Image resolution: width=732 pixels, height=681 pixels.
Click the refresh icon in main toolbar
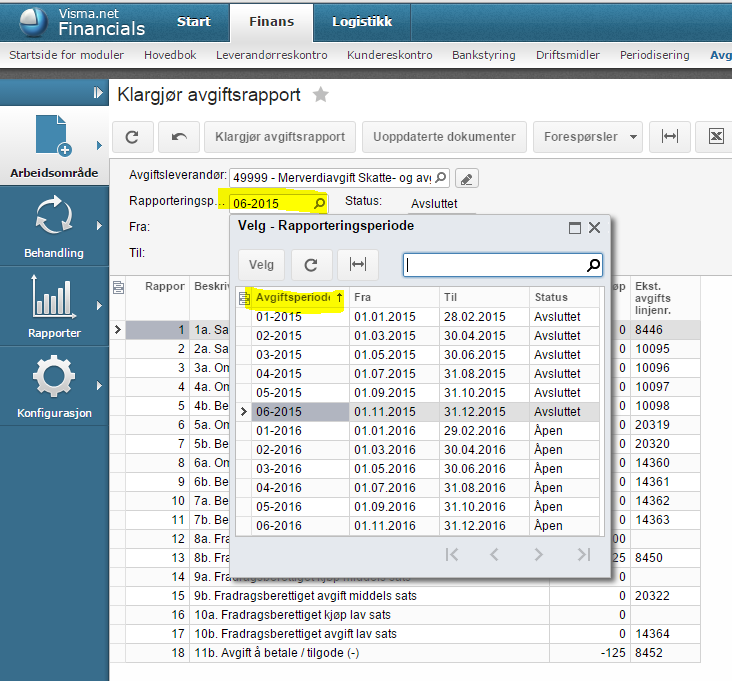(132, 137)
